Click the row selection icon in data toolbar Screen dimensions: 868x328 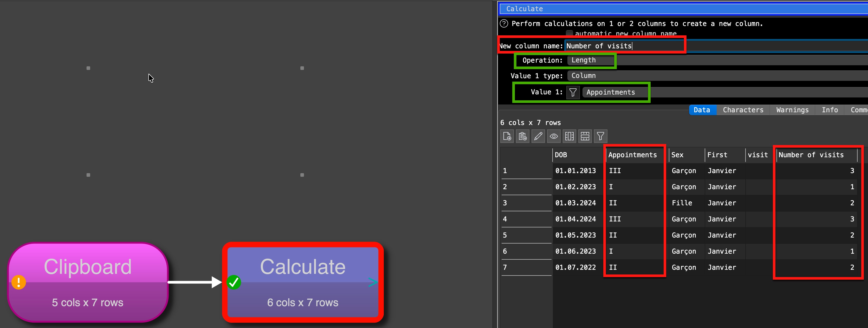coord(585,136)
